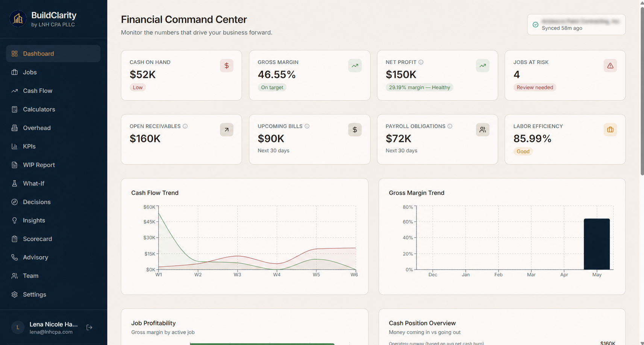This screenshot has height=345, width=644.
Task: Open the Advisory page
Action: (x=53, y=257)
